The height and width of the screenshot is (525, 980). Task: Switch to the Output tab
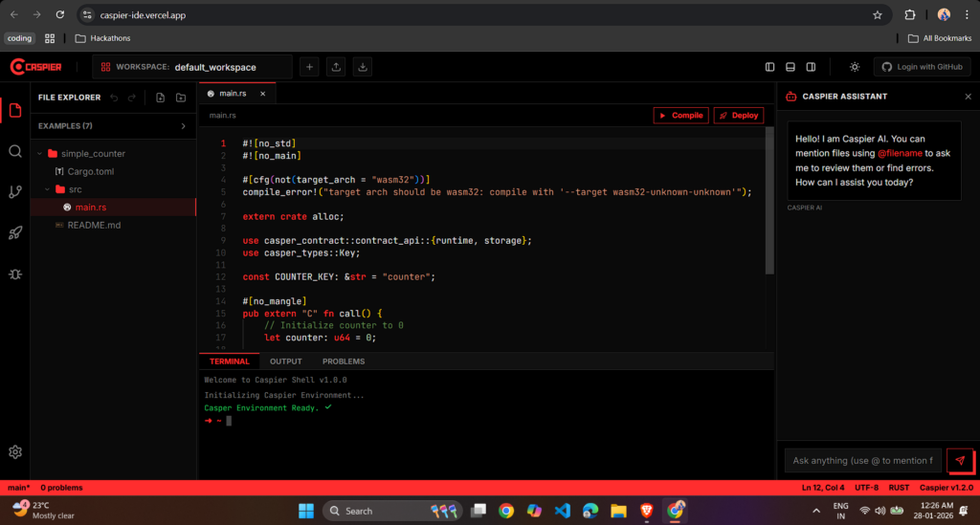[285, 361]
